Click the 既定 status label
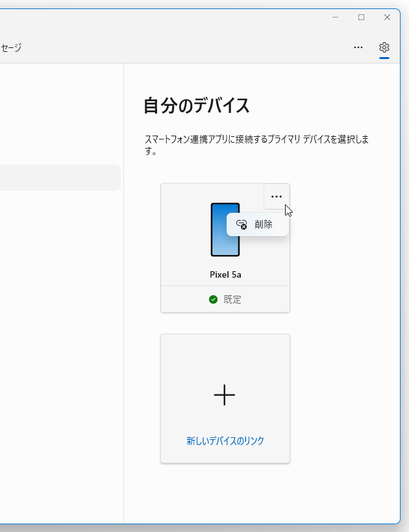The image size is (409, 532). [232, 300]
